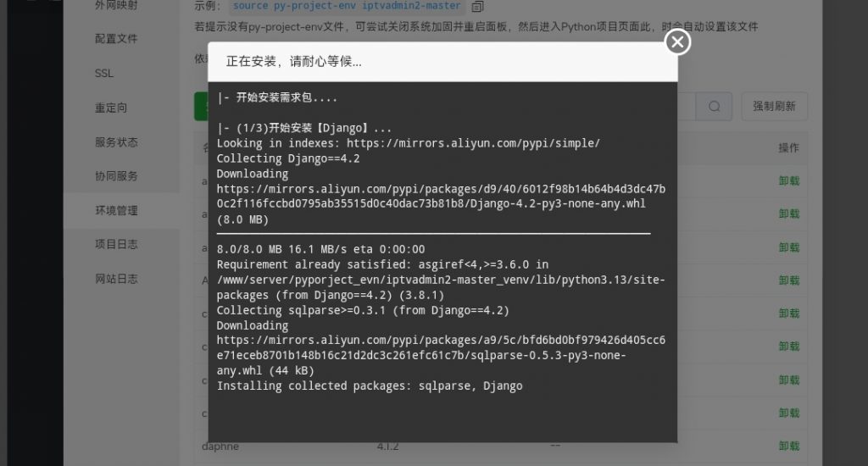This screenshot has height=466, width=868.
Task: Copy the source py-project-env command
Action: tap(477, 7)
